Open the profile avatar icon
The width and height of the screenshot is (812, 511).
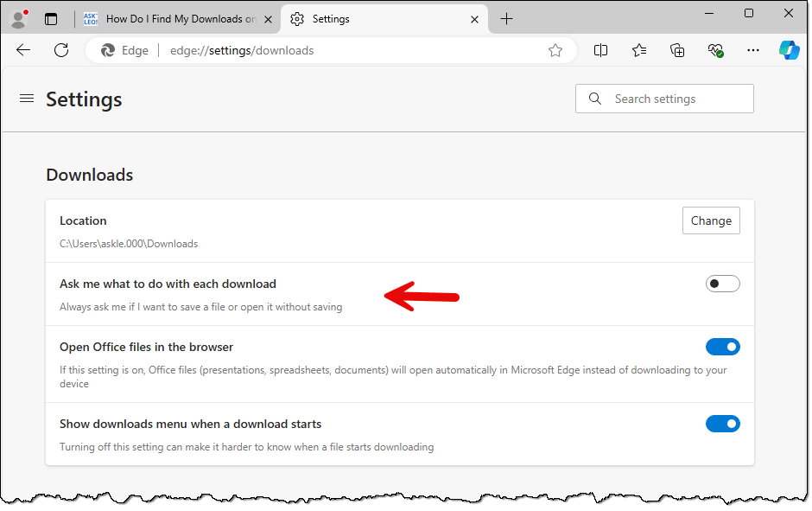[x=18, y=18]
